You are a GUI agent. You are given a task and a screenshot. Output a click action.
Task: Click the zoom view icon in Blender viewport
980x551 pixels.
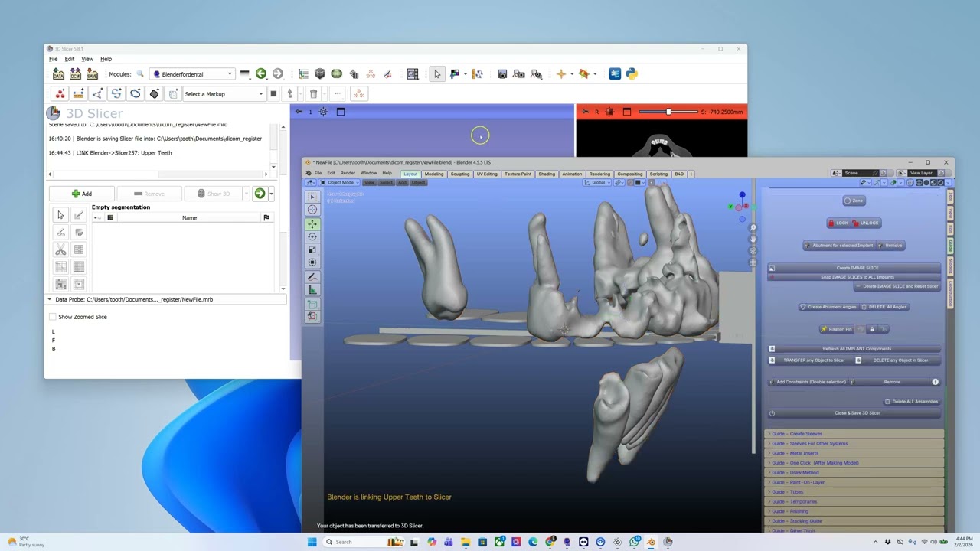click(x=753, y=228)
